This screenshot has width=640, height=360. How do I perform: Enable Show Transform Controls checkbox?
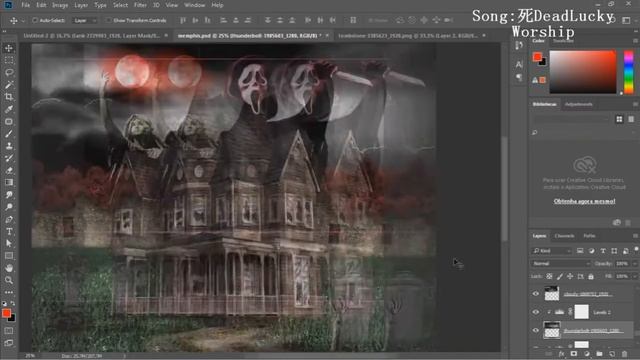point(108,20)
